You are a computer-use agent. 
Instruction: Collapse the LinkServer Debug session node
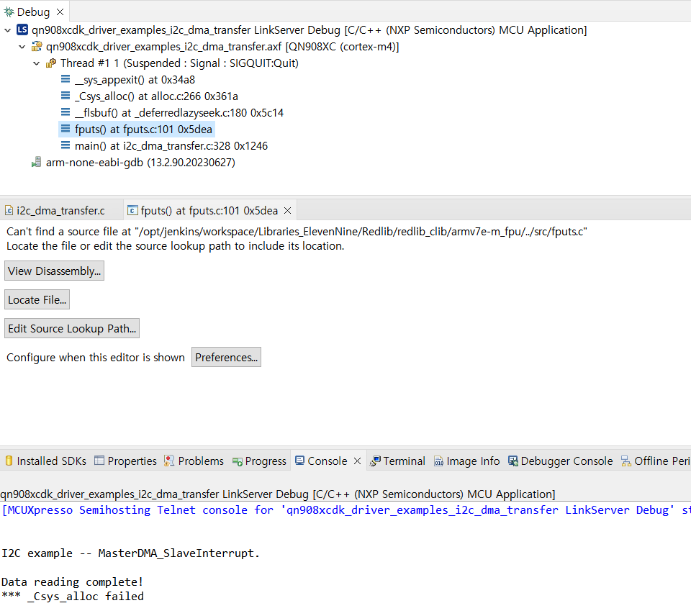[x=6, y=30]
